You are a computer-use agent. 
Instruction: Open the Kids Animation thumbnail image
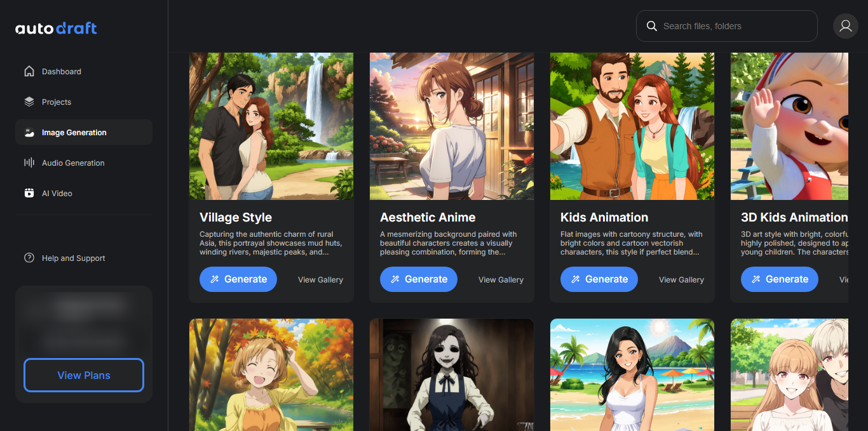[632, 126]
